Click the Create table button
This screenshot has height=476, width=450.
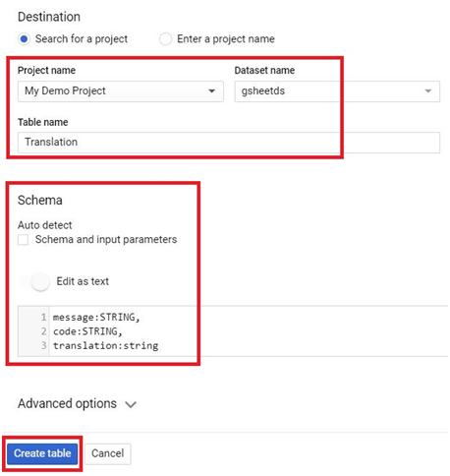tap(42, 453)
